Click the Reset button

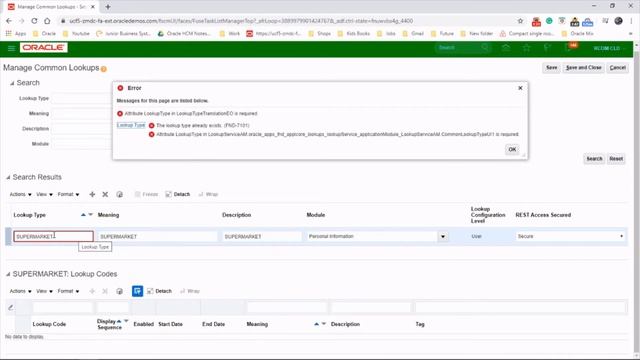(616, 159)
